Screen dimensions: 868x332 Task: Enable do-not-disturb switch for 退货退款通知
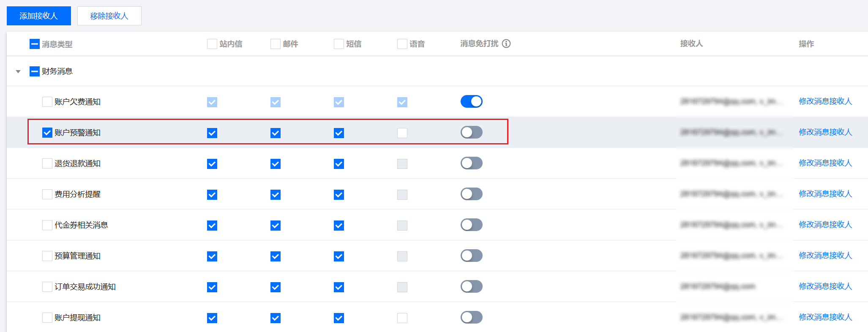pos(471,163)
